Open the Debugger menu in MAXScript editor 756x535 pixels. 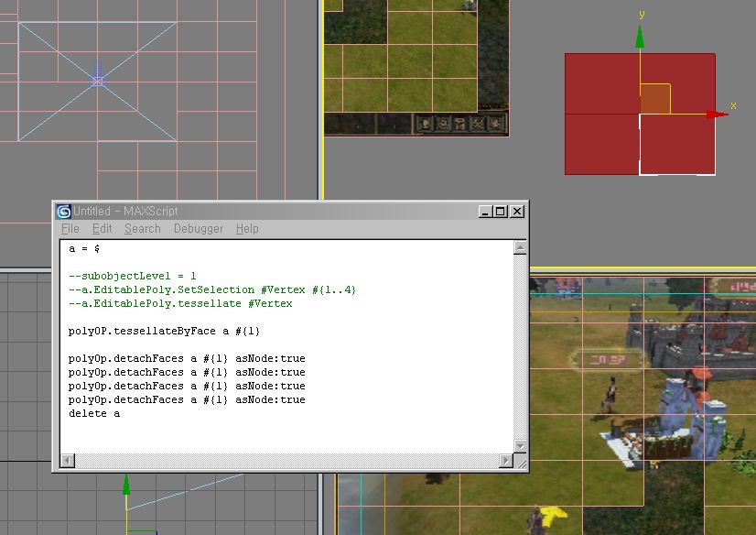pyautogui.click(x=199, y=229)
